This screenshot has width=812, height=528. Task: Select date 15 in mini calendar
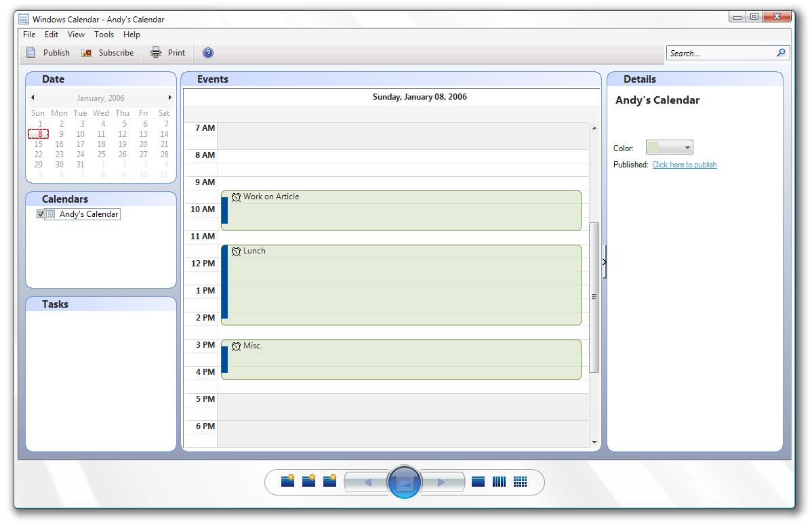[39, 144]
